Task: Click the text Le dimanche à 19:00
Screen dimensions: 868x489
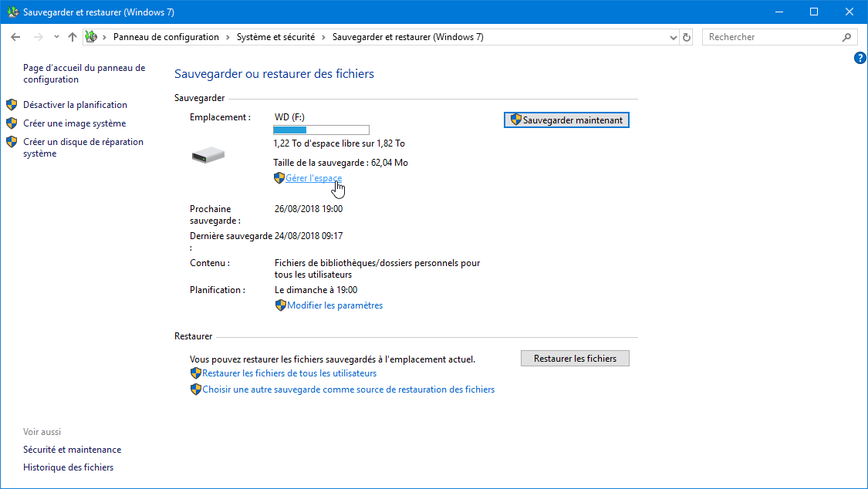Action: pos(316,290)
